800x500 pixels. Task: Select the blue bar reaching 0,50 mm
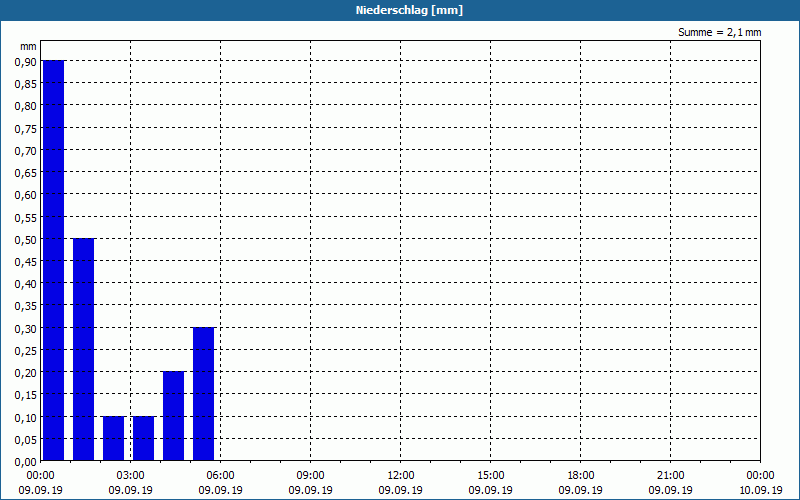[83, 349]
